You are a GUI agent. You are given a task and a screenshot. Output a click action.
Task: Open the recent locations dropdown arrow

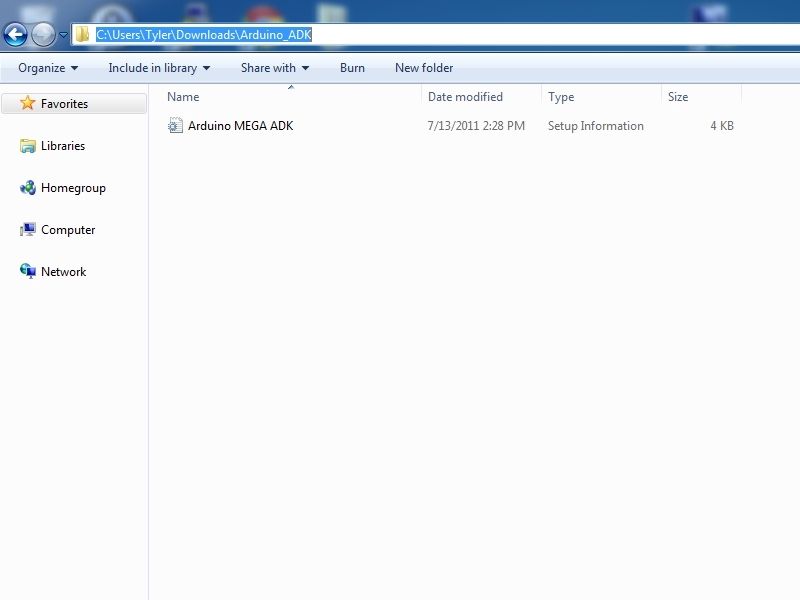point(63,35)
